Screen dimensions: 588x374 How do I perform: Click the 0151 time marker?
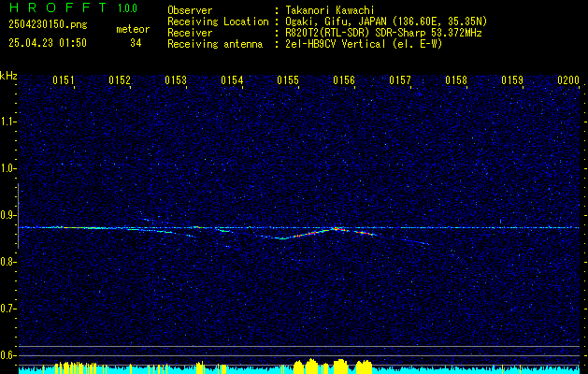pos(64,80)
